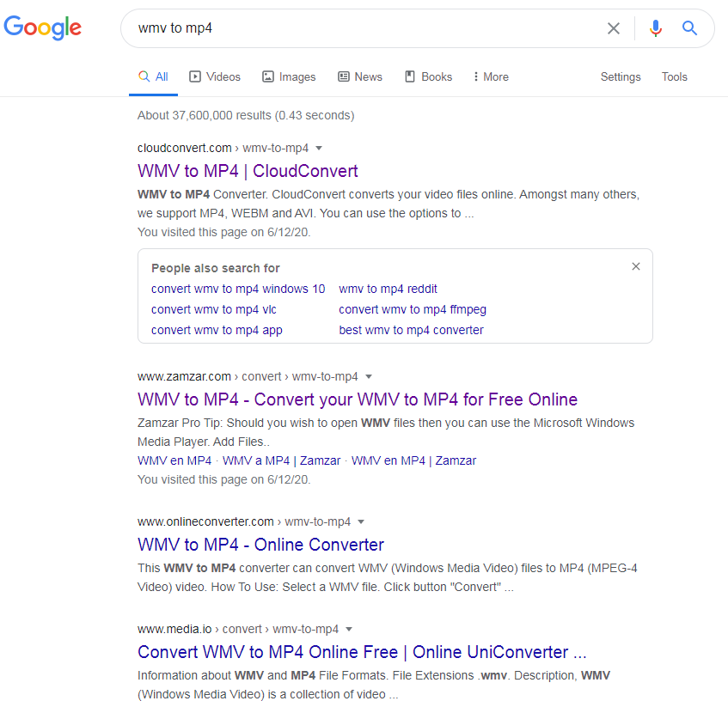Screen dimensions: 728x701
Task: Search 'convert wmv to mp4 app'
Action: click(217, 331)
